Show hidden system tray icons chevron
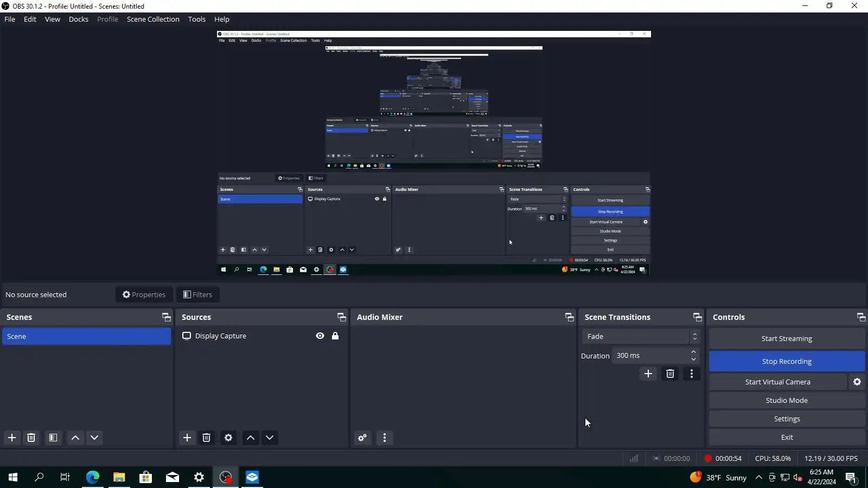Viewport: 868px width, 488px height. point(759,477)
